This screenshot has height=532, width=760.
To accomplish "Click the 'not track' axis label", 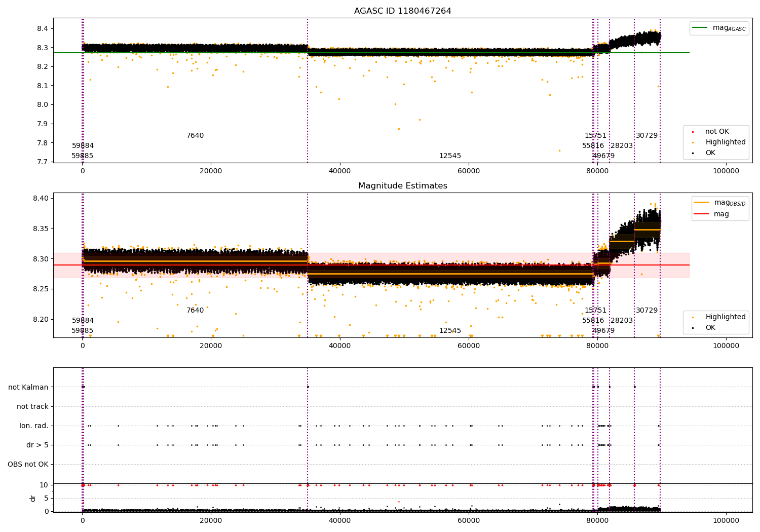I will pyautogui.click(x=32, y=406).
